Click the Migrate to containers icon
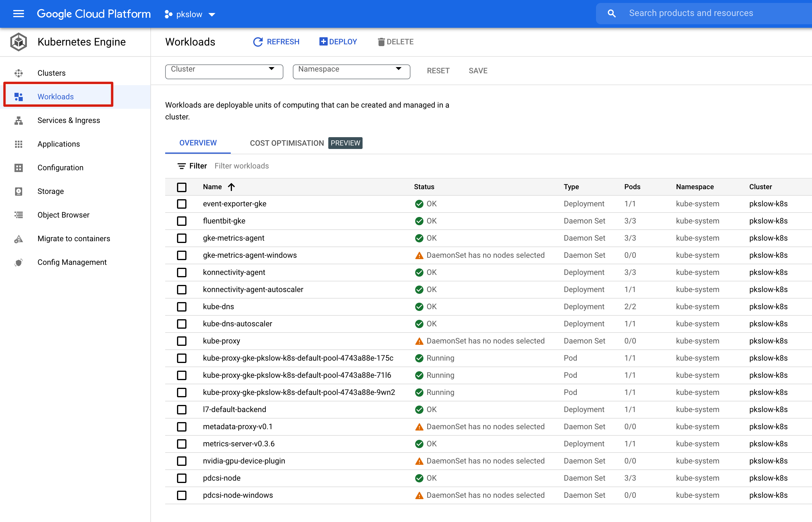 (x=19, y=239)
